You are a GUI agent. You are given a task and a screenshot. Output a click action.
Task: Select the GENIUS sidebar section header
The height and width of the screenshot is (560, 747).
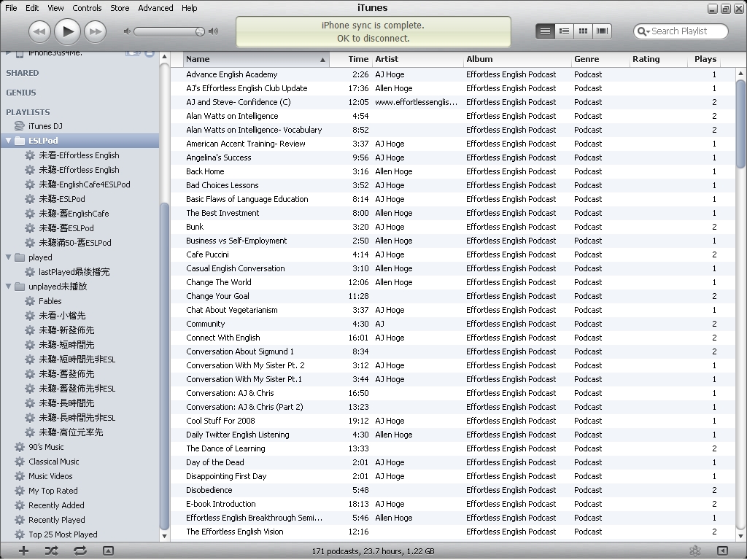pyautogui.click(x=21, y=93)
